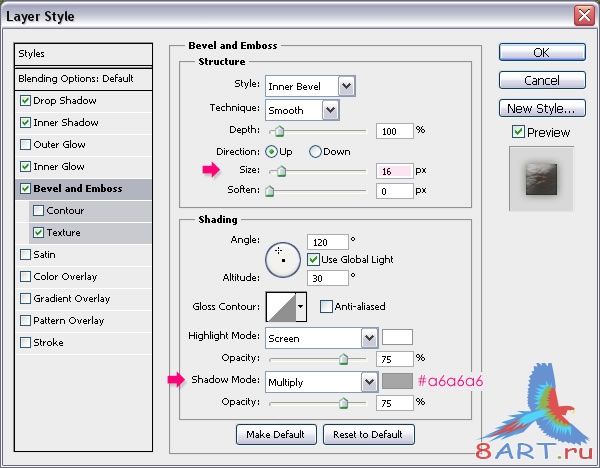Viewport: 600px width, 468px height.
Task: Click the New Style... button
Action: click(542, 109)
